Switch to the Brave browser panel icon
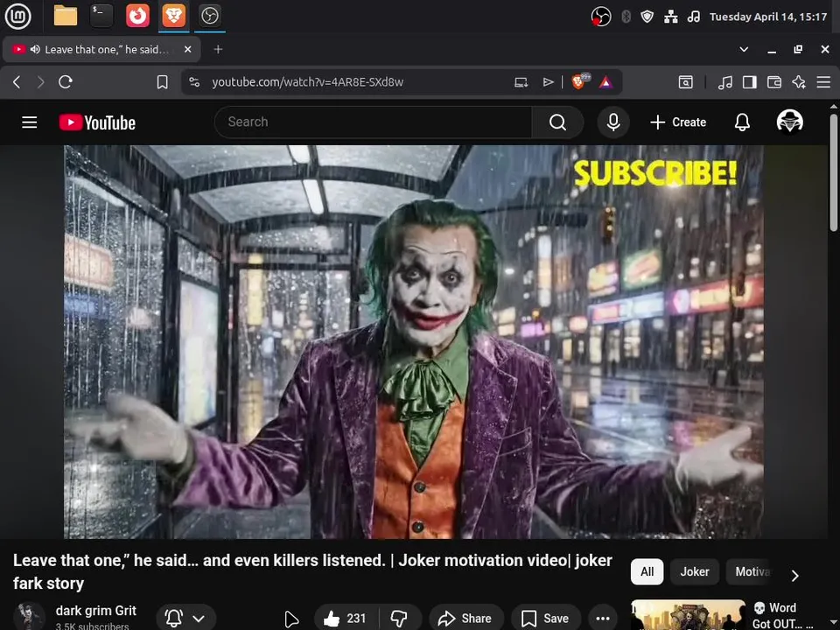 pyautogui.click(x=173, y=16)
